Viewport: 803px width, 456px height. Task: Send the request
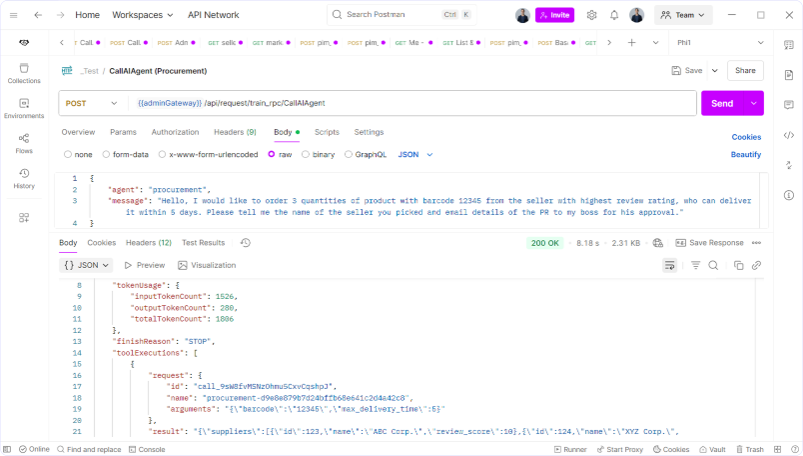click(722, 103)
